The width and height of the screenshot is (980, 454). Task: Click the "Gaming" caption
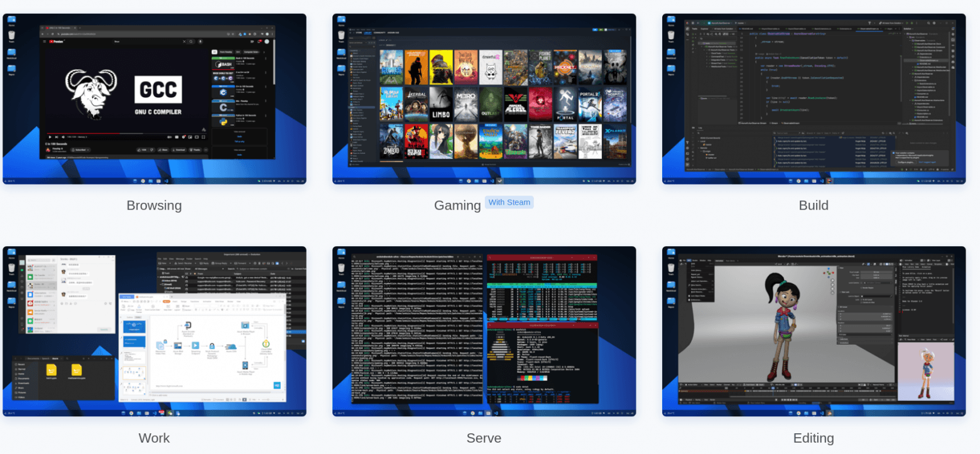(x=457, y=205)
